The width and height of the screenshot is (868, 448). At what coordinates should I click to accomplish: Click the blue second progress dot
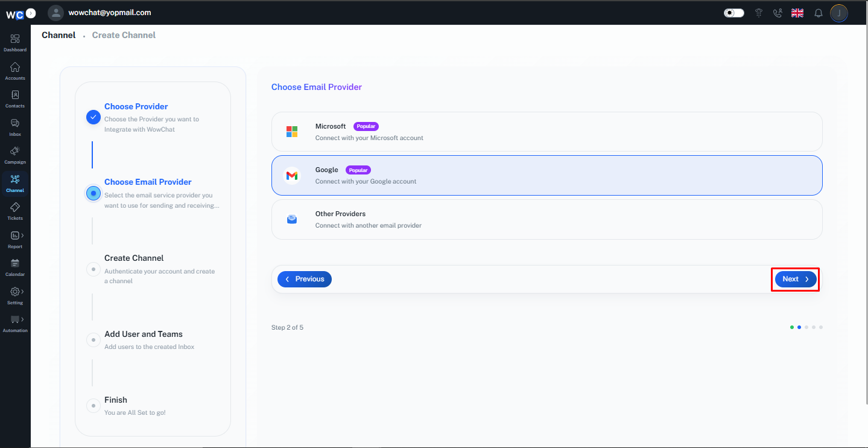coord(799,327)
